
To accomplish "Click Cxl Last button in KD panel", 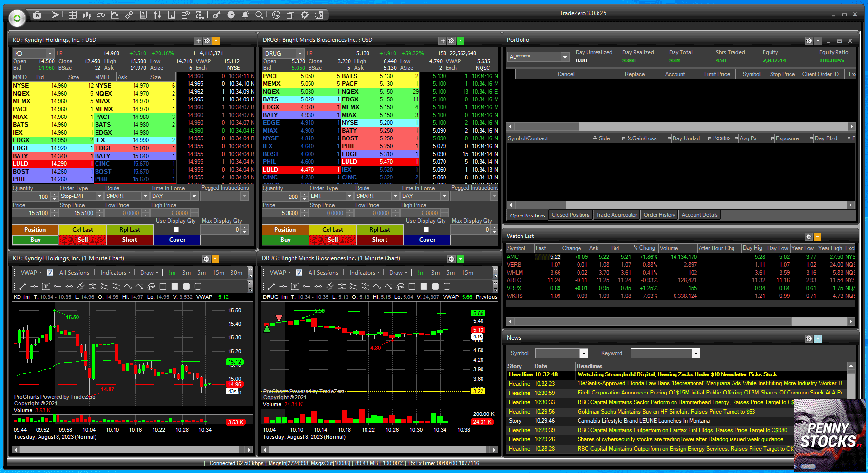I will click(x=82, y=230).
